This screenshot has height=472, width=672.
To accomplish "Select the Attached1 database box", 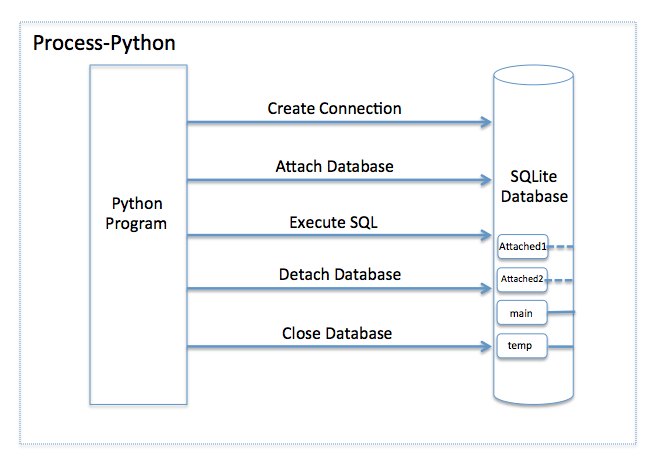I will [522, 247].
